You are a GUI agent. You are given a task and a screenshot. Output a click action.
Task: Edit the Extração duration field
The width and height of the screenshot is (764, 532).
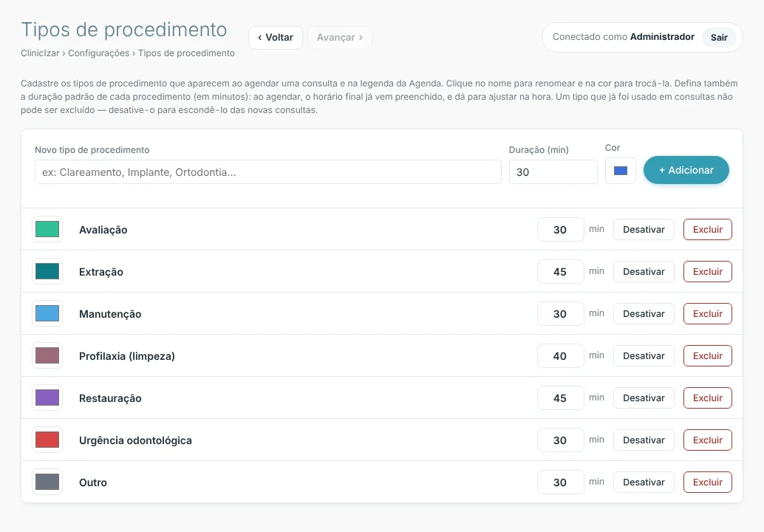pyautogui.click(x=560, y=271)
